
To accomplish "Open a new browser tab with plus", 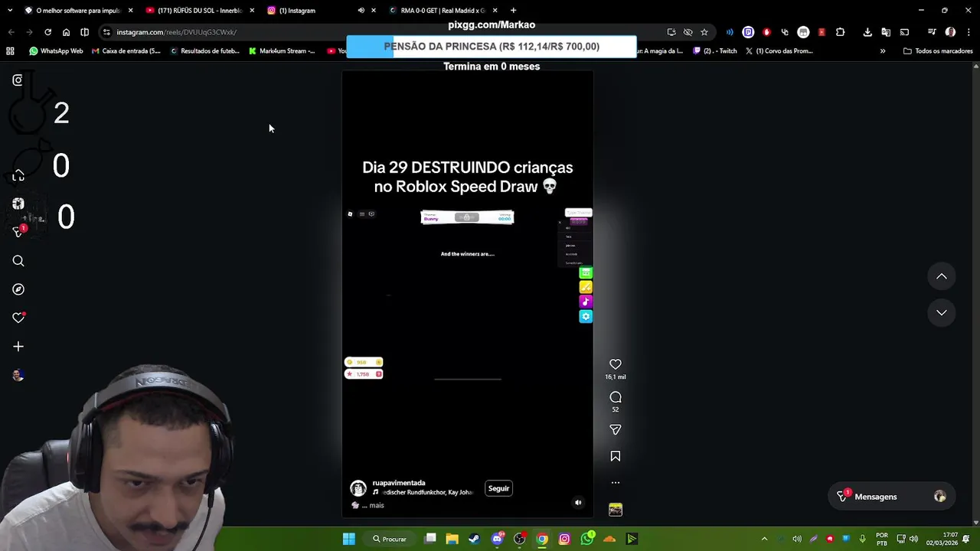I will pos(513,11).
